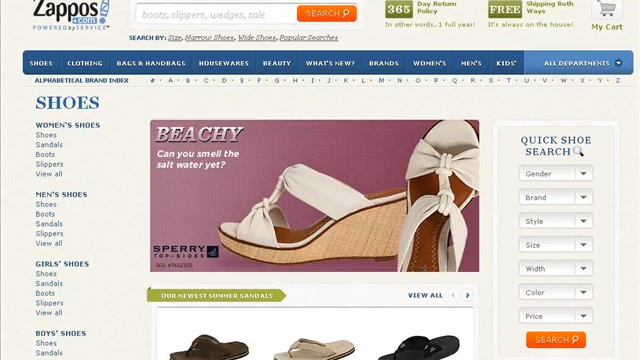Click the My Cart text link

pyautogui.click(x=607, y=27)
